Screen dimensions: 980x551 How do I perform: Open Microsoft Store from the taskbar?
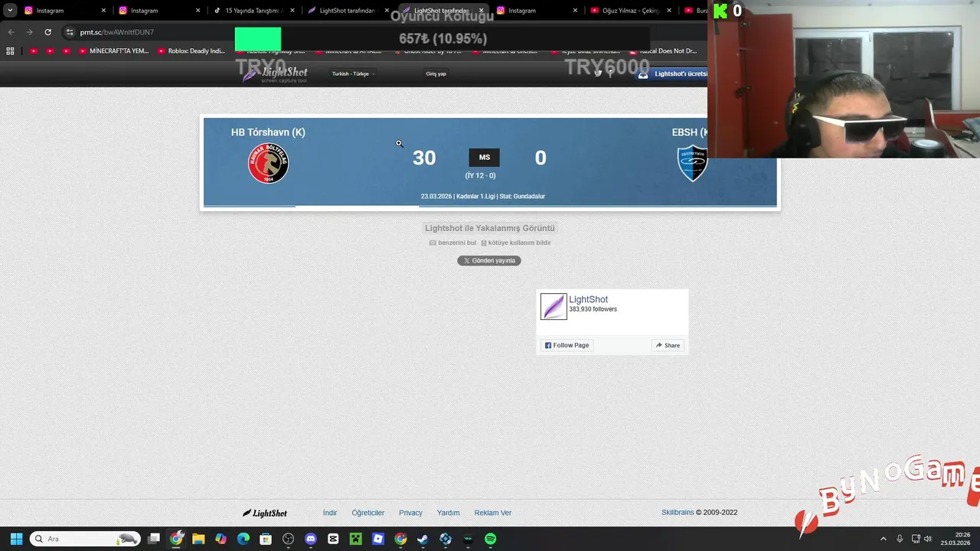[266, 539]
